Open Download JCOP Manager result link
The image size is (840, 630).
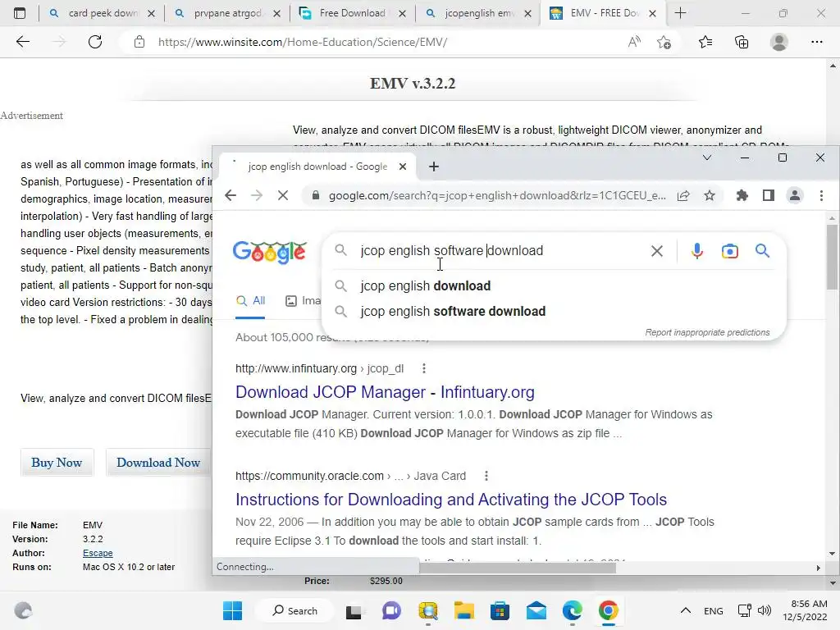(385, 392)
